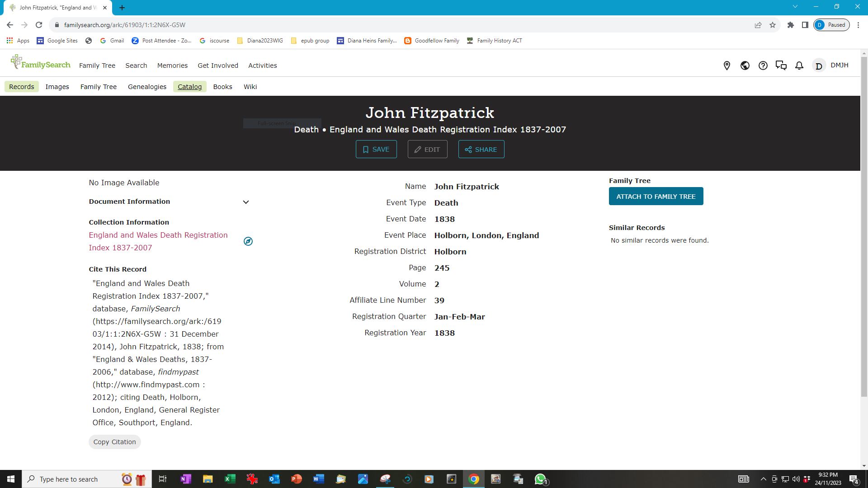868x488 pixels.
Task: Click the location pin icon in header
Action: point(726,66)
